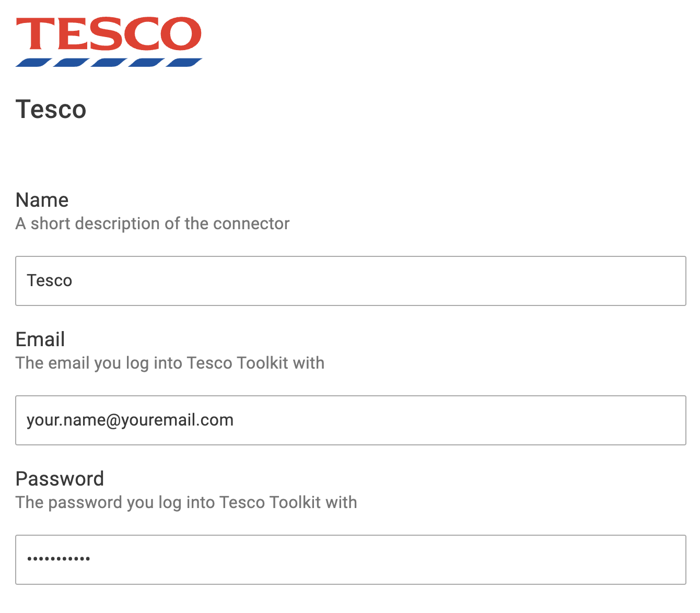Click the Email field label
Screen dimensions: 700x613
[x=40, y=339]
